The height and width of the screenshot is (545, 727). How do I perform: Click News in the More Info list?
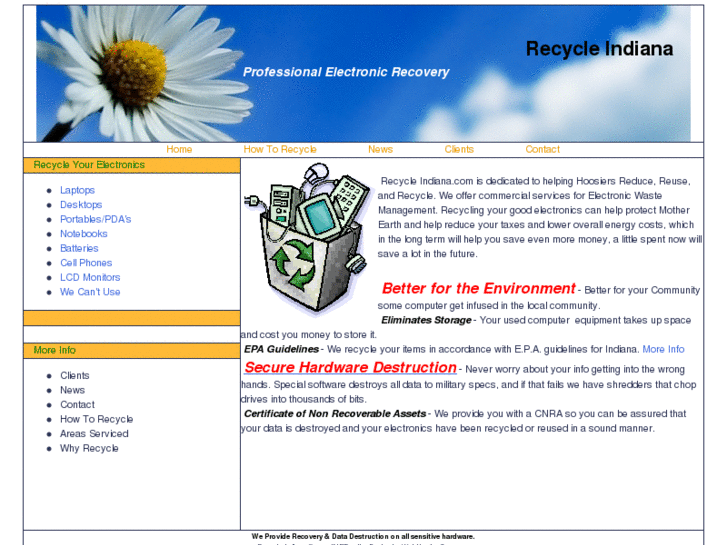[72, 390]
